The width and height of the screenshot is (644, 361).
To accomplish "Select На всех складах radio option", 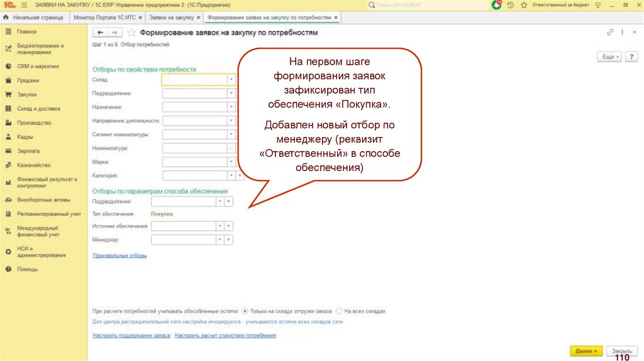I will [x=339, y=311].
